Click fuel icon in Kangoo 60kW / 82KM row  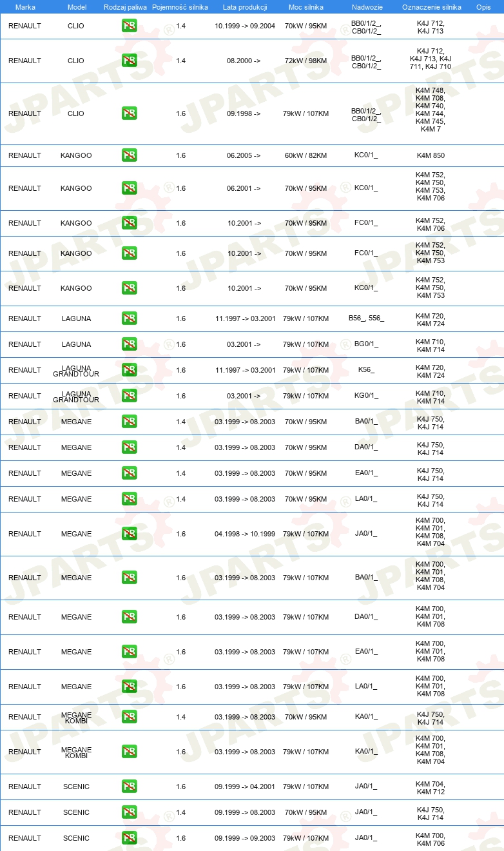click(x=129, y=155)
